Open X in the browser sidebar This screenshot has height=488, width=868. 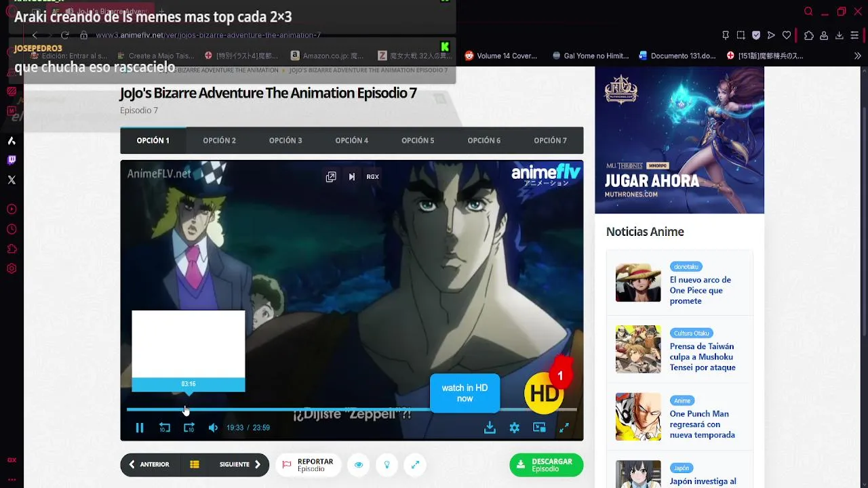click(12, 180)
